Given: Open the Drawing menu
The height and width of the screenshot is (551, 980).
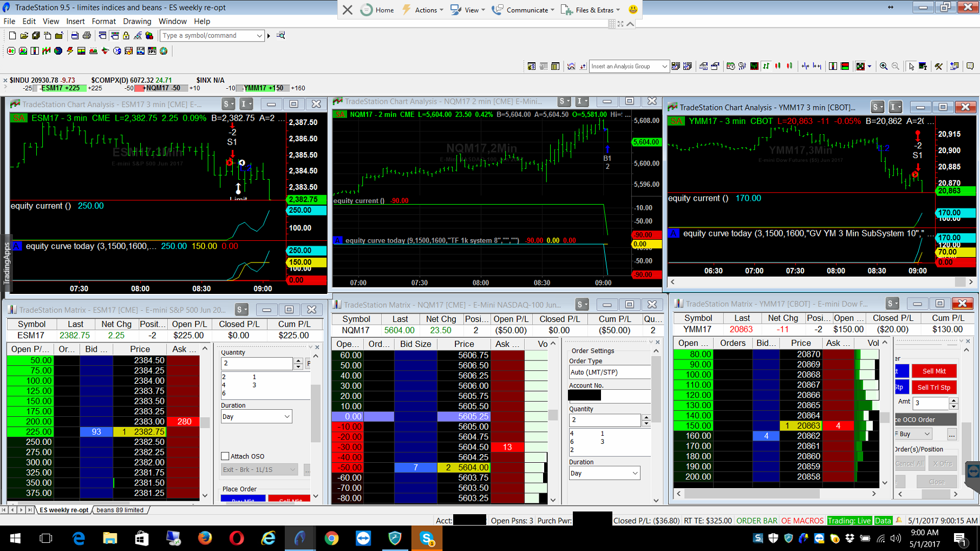Looking at the screenshot, I should tap(137, 21).
